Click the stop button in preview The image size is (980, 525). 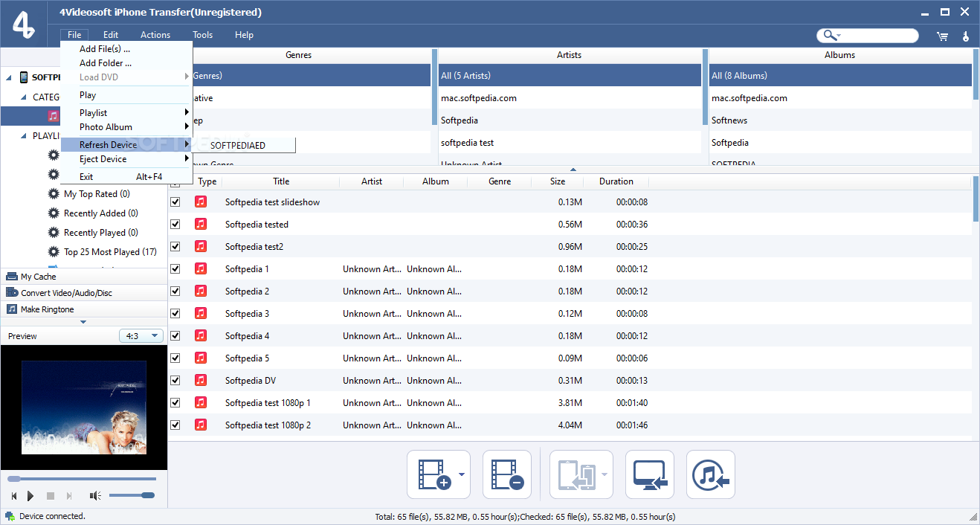pyautogui.click(x=51, y=496)
